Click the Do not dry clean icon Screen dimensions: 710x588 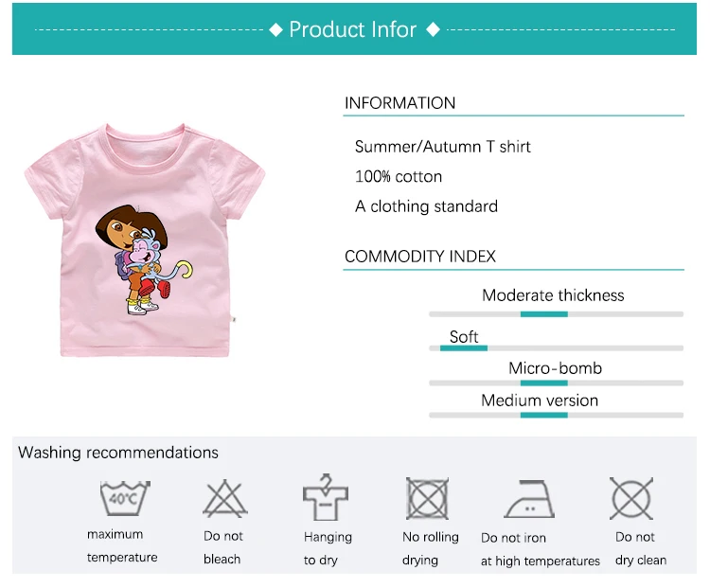click(x=630, y=497)
